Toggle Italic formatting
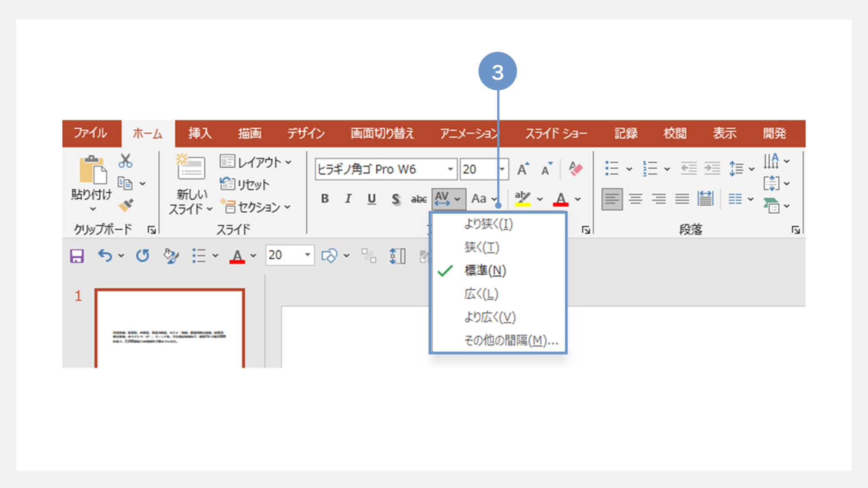The image size is (868, 488). [348, 199]
